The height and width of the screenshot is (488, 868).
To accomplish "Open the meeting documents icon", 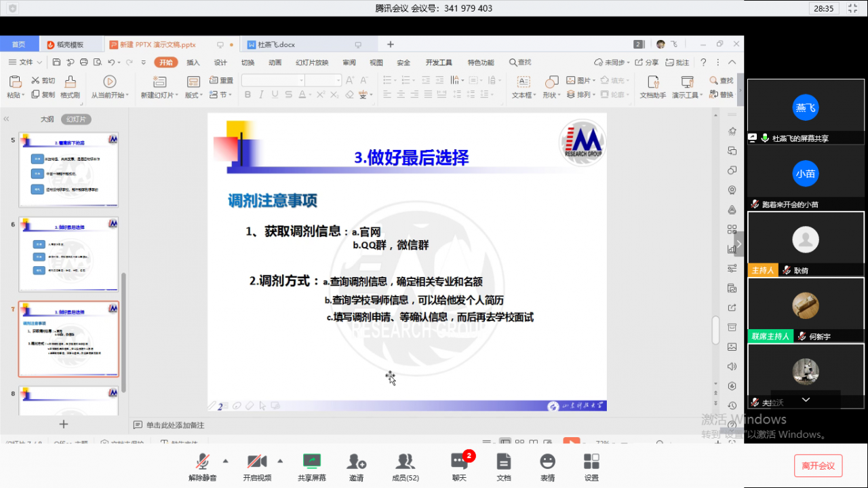I will click(x=503, y=467).
